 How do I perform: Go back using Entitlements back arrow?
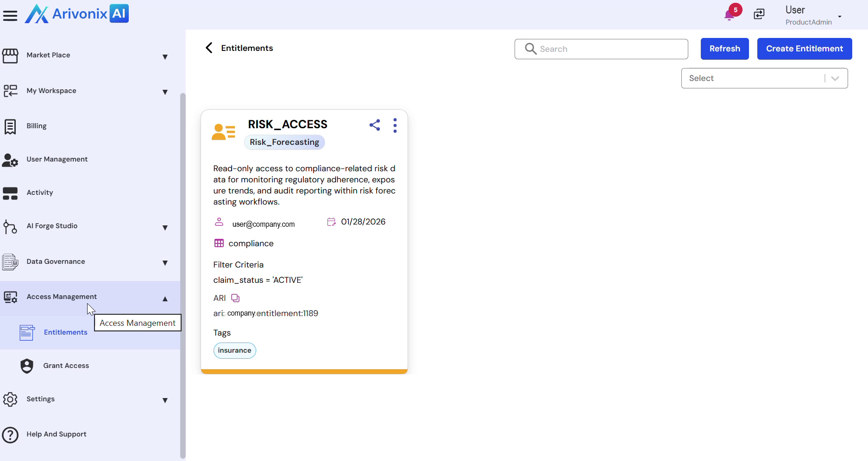click(x=209, y=48)
